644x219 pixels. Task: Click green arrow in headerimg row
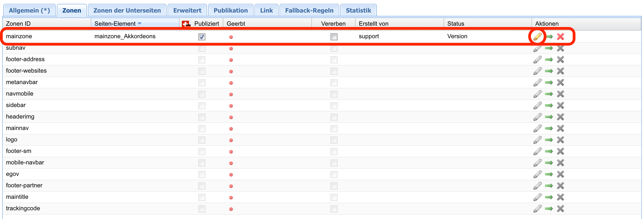[x=549, y=117]
